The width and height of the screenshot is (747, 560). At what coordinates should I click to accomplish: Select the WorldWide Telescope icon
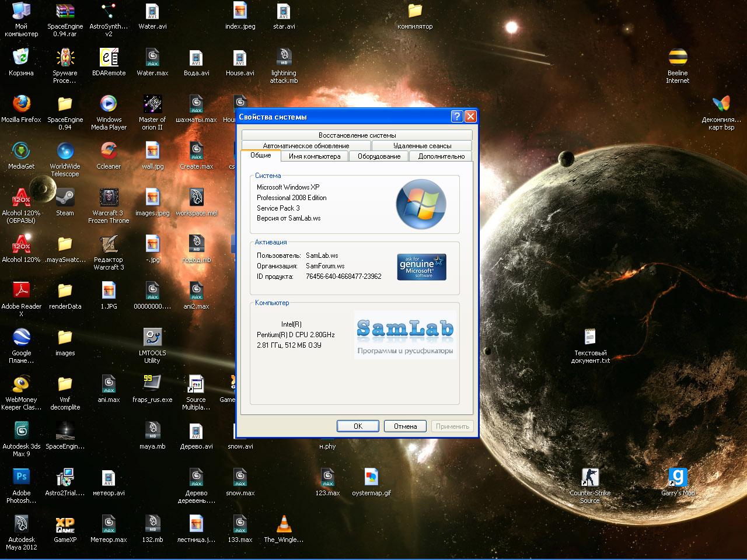65,150
